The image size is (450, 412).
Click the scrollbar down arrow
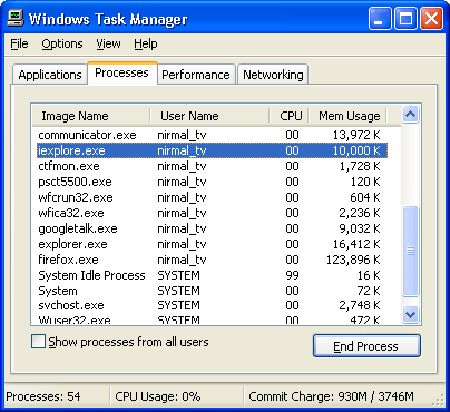click(x=410, y=315)
